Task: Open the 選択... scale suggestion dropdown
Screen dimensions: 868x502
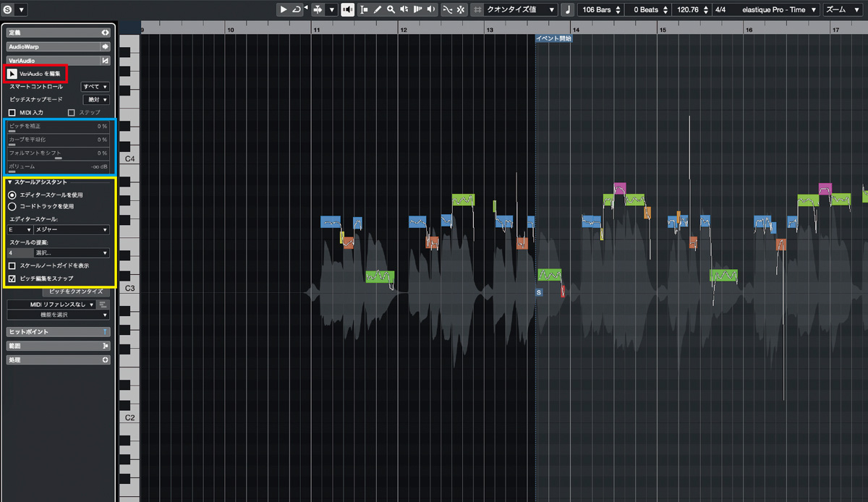Action: click(72, 253)
